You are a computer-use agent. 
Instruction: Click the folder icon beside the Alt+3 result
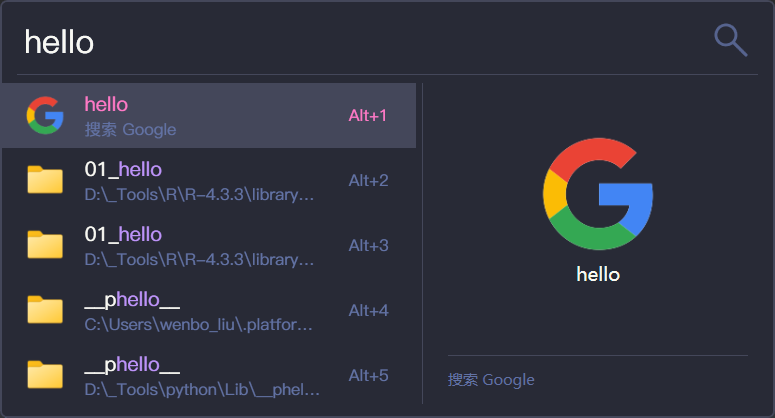[45, 246]
